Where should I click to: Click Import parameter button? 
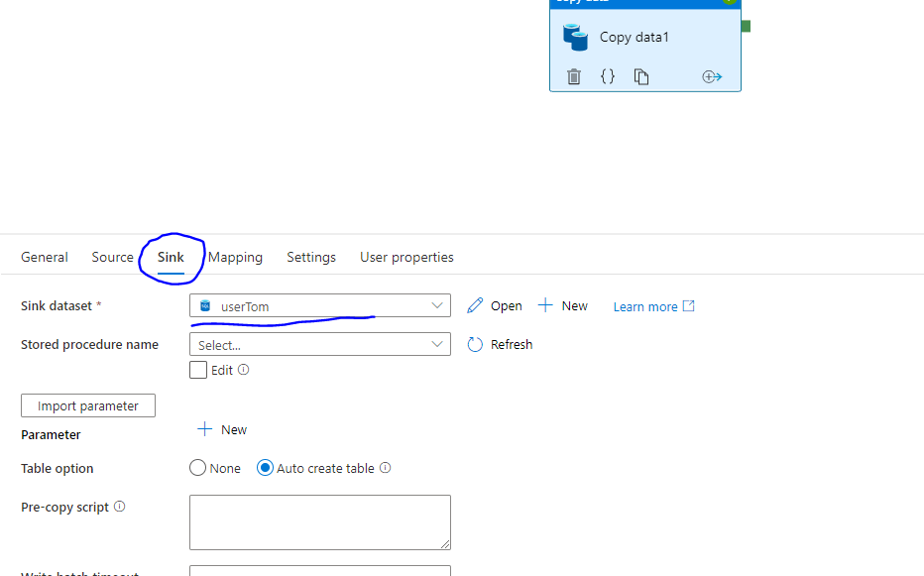(x=88, y=405)
